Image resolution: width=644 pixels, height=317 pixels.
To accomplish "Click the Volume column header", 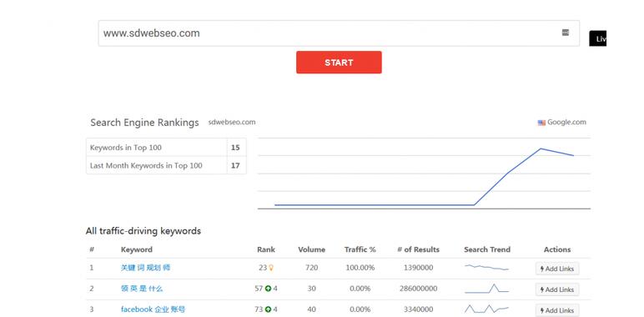I will pos(312,249).
